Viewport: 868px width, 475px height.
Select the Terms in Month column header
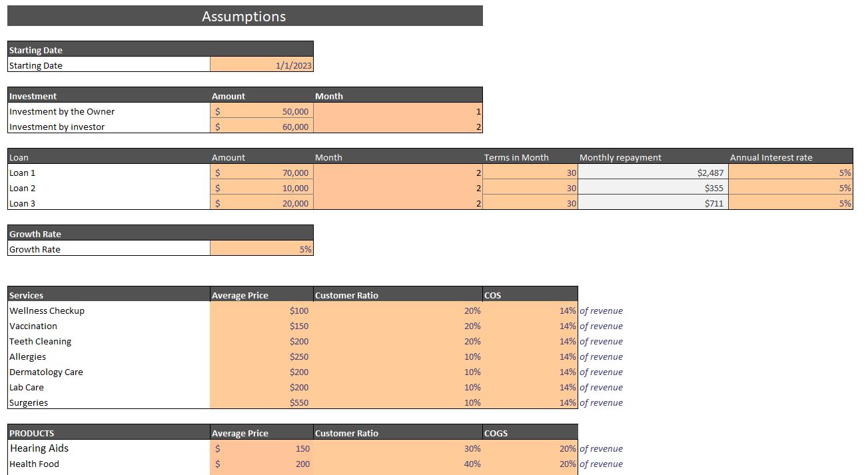(x=530, y=157)
